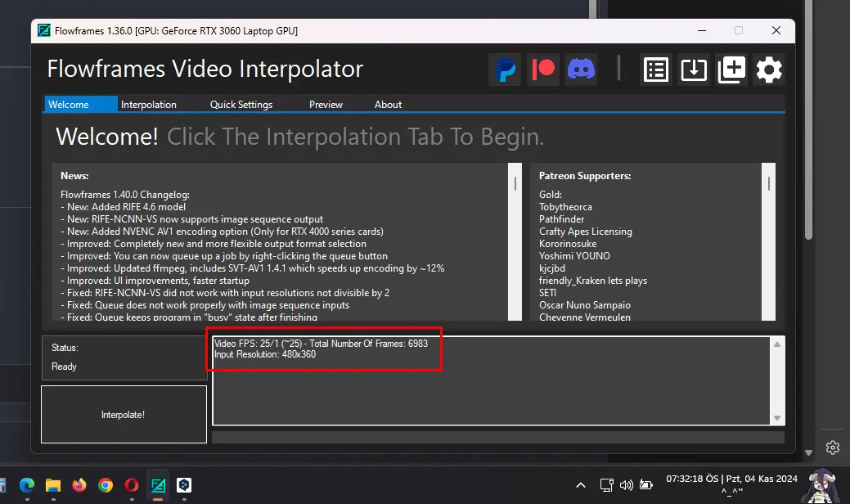Click the network display tray icon
The height and width of the screenshot is (504, 850).
pyautogui.click(x=606, y=485)
